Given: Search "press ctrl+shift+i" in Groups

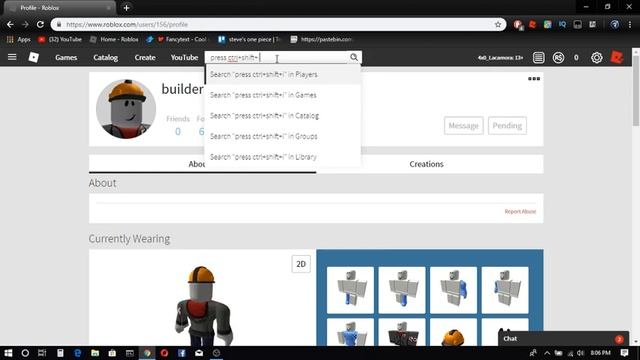Looking at the screenshot, I should click(x=283, y=136).
